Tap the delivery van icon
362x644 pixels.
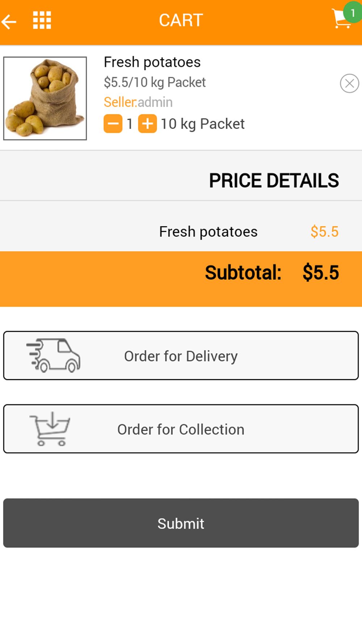click(x=54, y=356)
